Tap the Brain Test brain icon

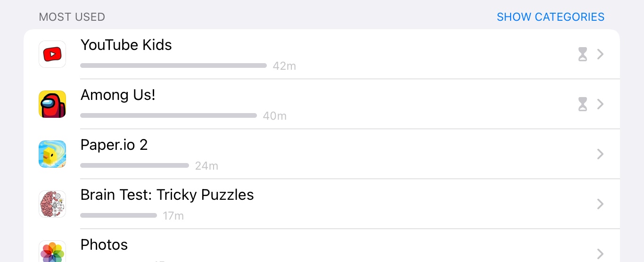coord(52,204)
